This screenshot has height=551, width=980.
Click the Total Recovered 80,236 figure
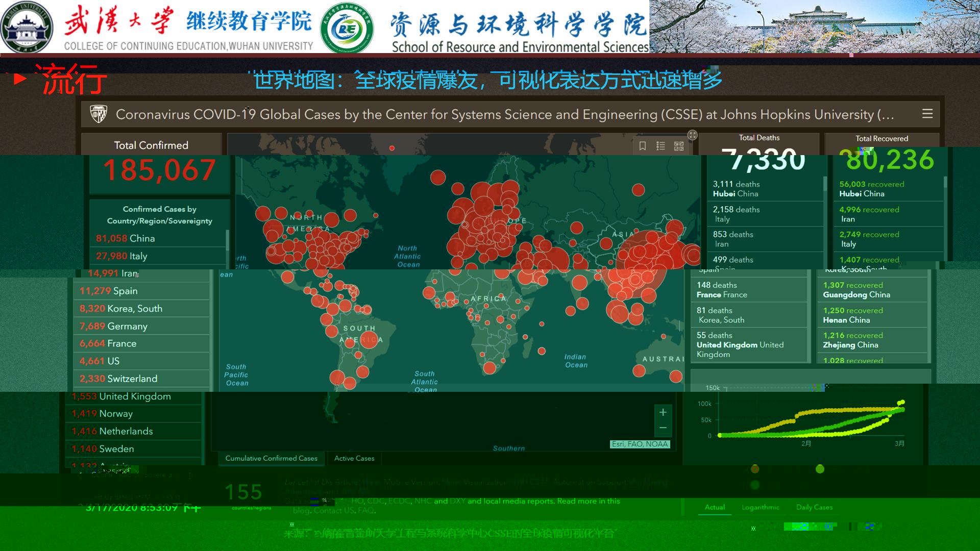(x=890, y=160)
